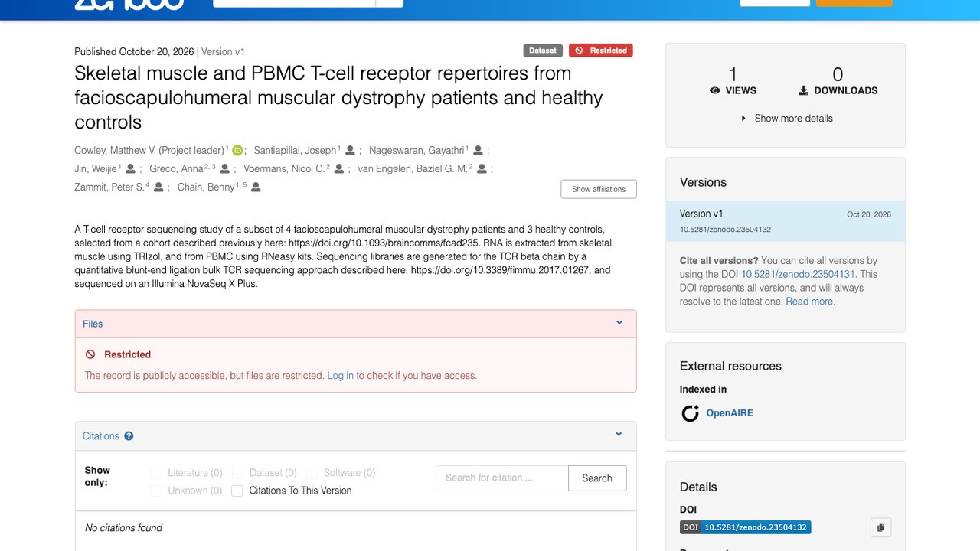The width and height of the screenshot is (980, 551).
Task: Toggle the Unknown (0) checkbox
Action: [156, 491]
